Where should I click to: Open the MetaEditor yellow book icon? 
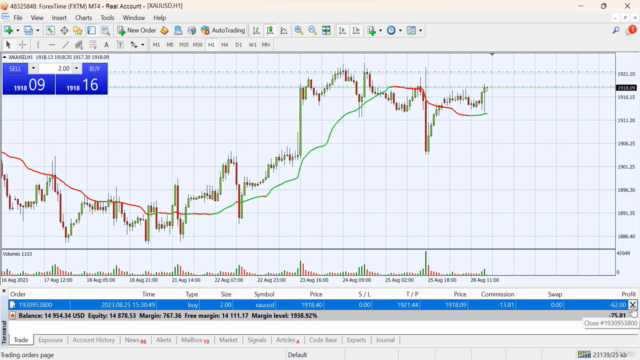164,30
